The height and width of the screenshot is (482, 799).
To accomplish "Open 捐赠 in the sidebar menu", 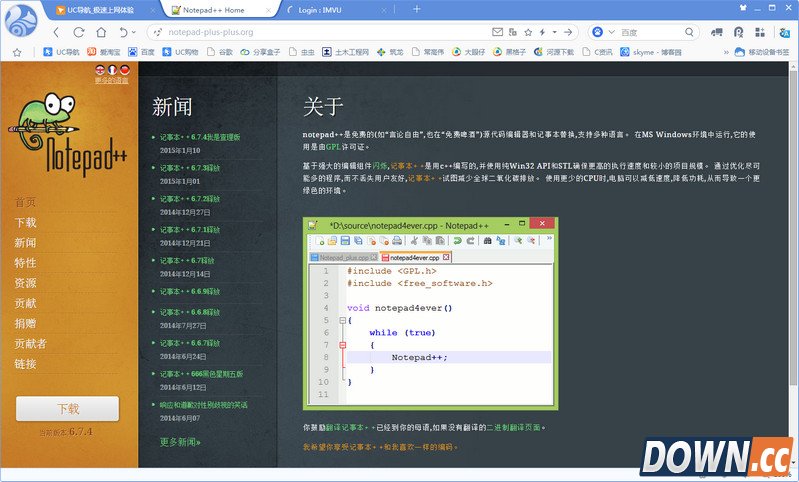I will 25,324.
